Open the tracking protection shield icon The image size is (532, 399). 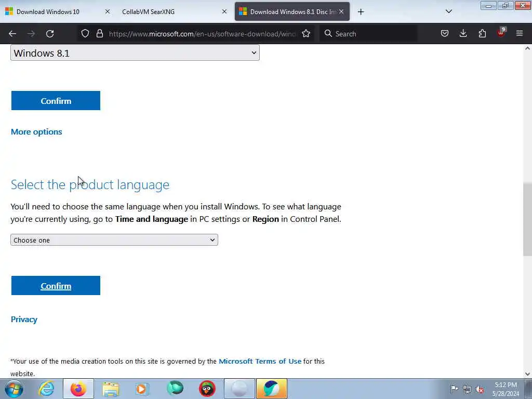[x=85, y=34]
